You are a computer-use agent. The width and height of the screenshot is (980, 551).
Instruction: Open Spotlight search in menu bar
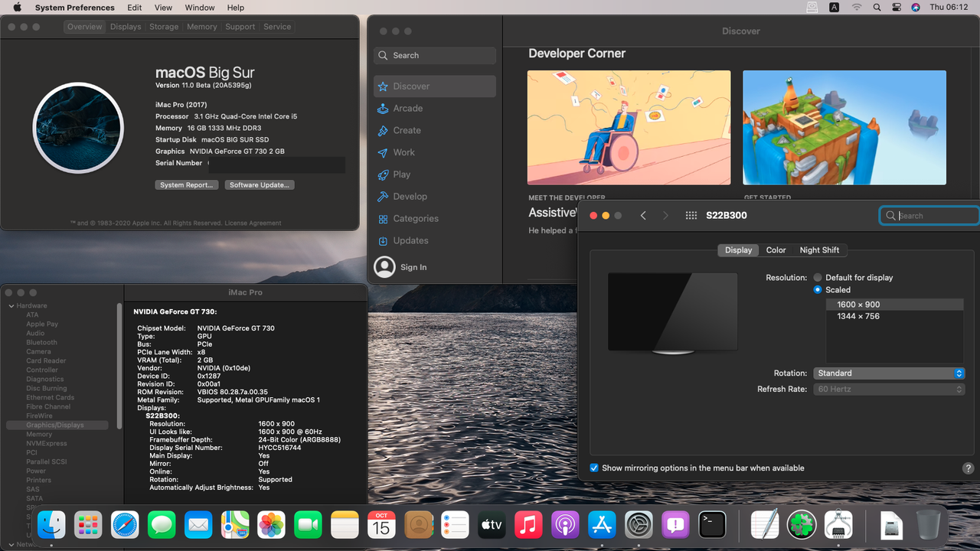[x=877, y=7]
